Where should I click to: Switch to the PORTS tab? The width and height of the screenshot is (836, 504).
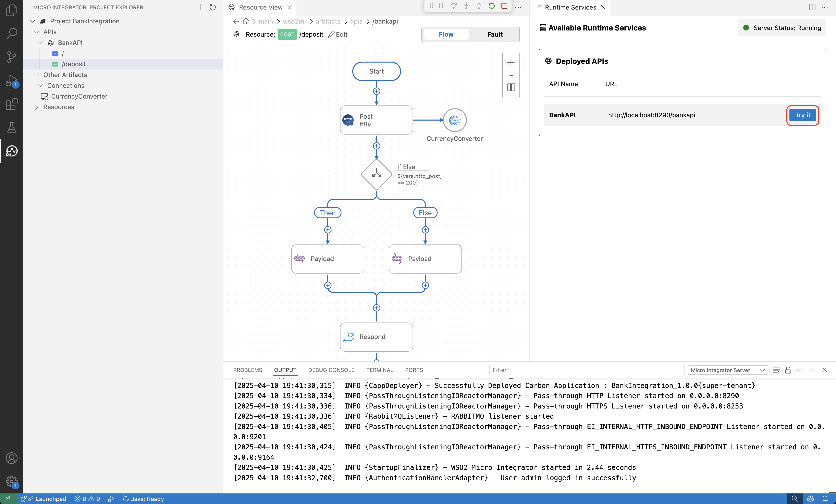(414, 370)
